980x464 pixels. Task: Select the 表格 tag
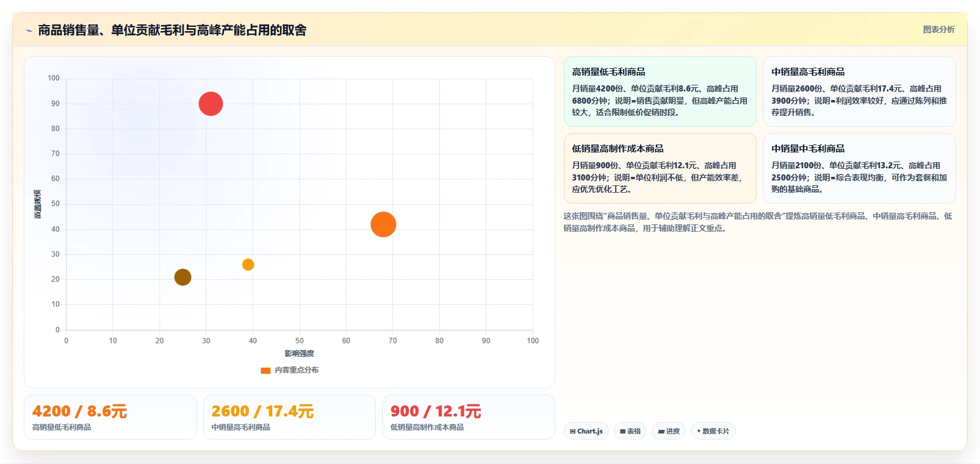pos(630,431)
